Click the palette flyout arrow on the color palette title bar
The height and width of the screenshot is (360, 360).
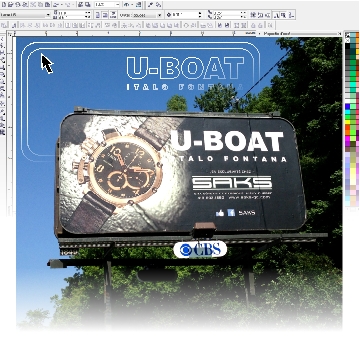pos(260,34)
